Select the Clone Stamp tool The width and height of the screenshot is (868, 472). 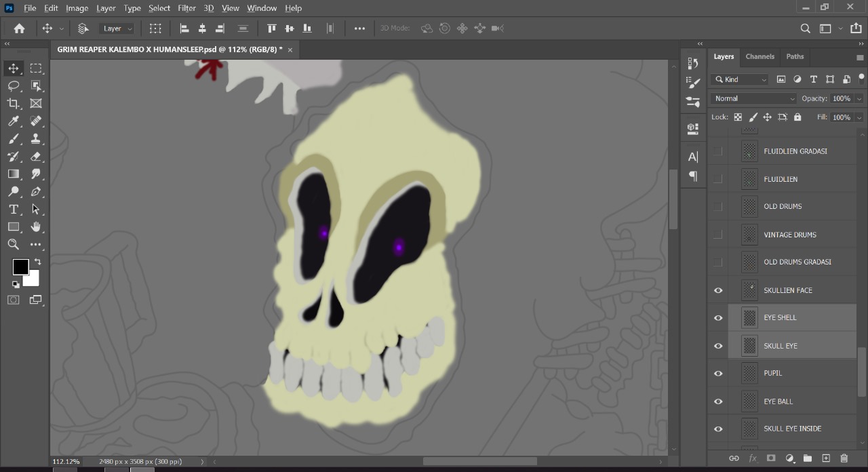coord(36,138)
